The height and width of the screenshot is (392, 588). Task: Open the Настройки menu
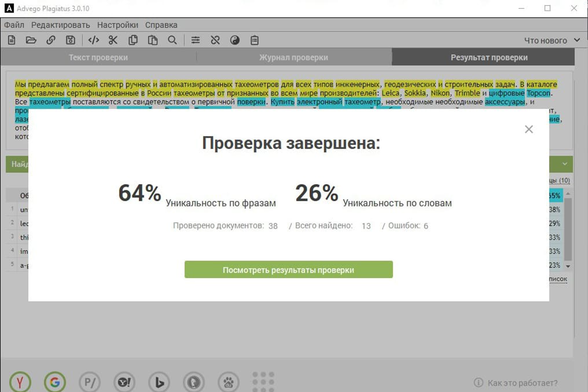tap(118, 25)
